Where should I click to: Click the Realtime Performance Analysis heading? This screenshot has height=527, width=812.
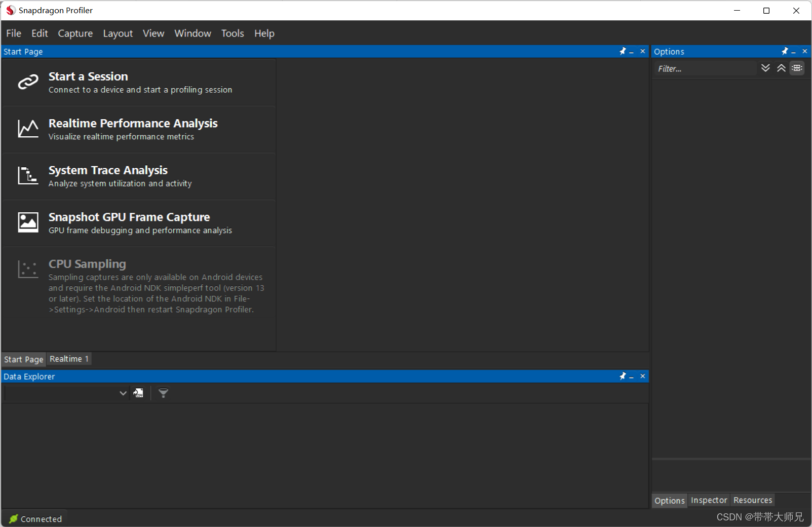tap(133, 124)
